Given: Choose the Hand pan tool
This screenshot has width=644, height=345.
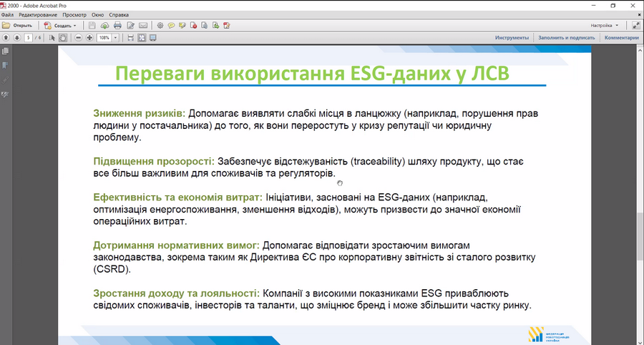Looking at the screenshot, I should (x=63, y=38).
